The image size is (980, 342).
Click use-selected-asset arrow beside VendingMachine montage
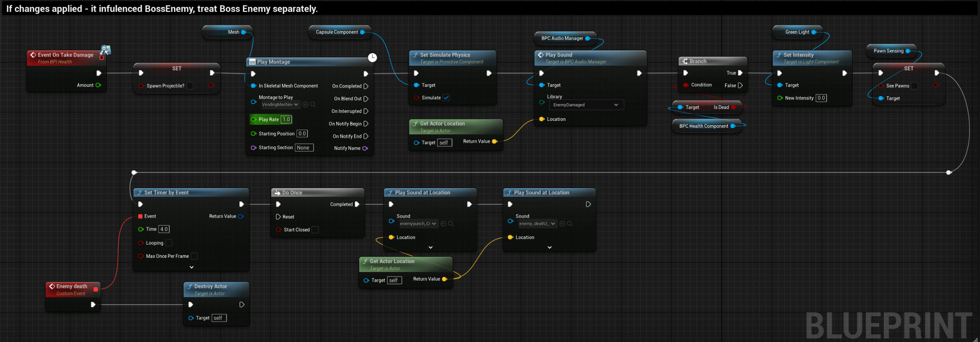pyautogui.click(x=305, y=104)
